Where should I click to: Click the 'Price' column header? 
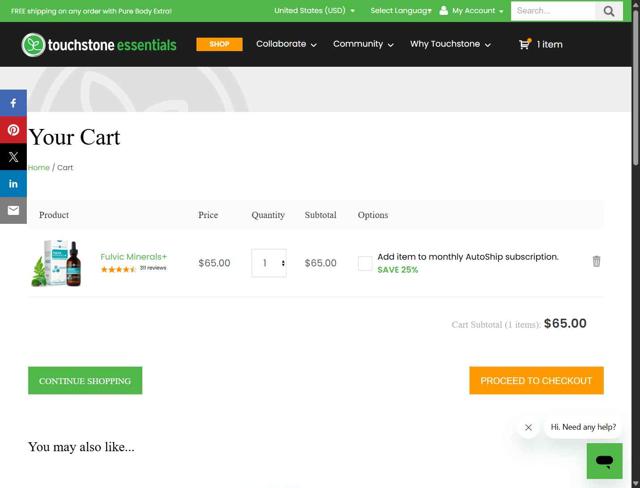[x=208, y=215]
